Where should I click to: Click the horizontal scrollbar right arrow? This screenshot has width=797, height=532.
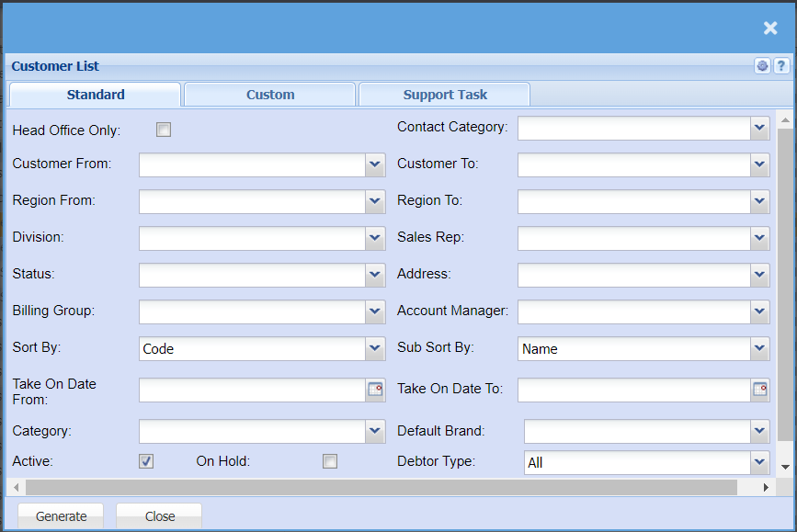coord(766,487)
